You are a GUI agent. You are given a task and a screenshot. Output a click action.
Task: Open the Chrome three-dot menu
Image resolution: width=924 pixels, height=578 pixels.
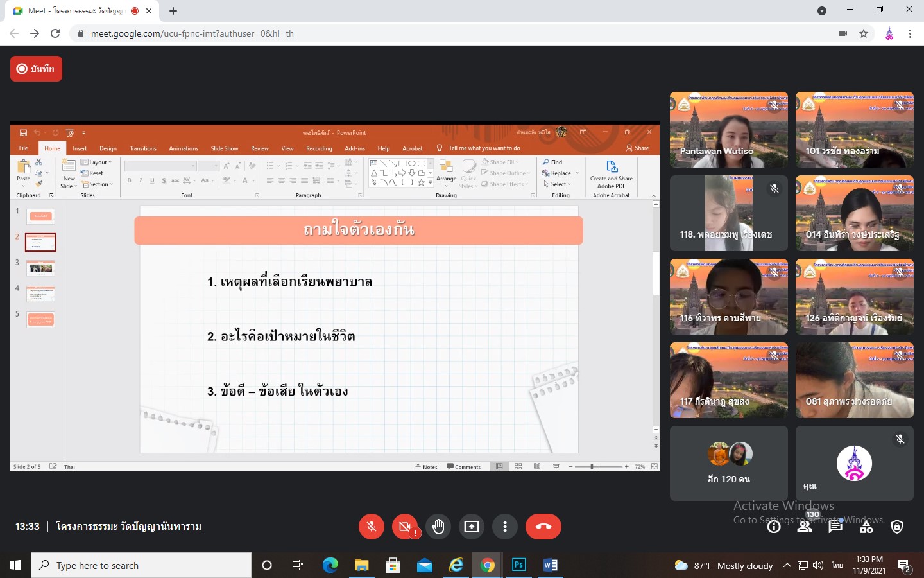pos(910,33)
